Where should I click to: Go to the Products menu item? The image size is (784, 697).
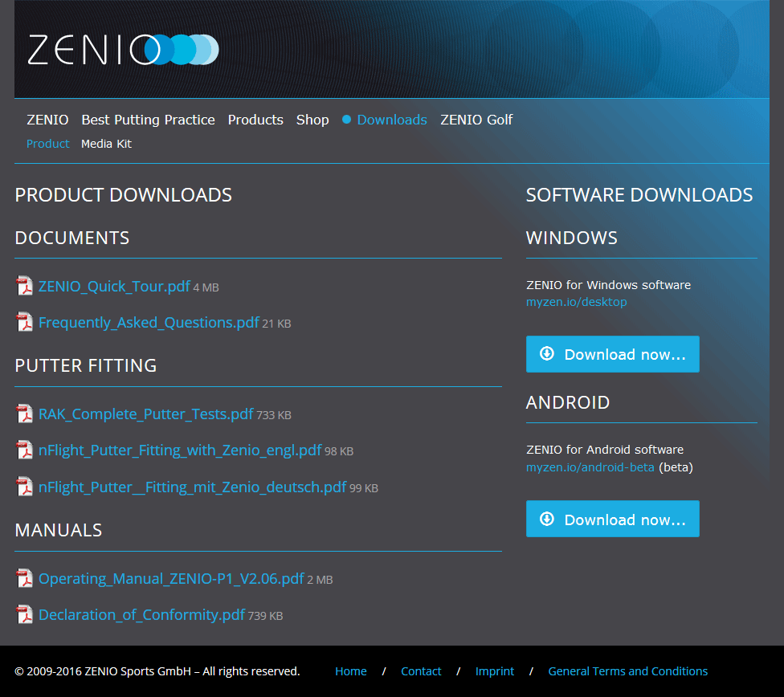[255, 120]
